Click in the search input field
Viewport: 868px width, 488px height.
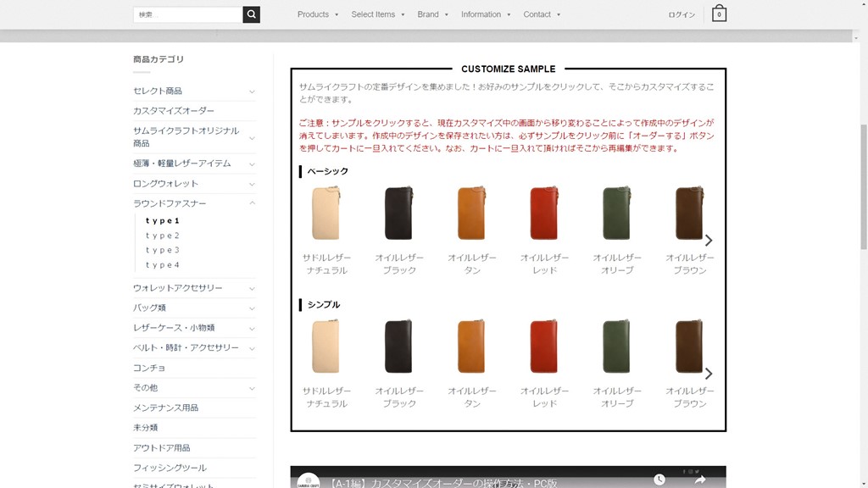click(187, 14)
